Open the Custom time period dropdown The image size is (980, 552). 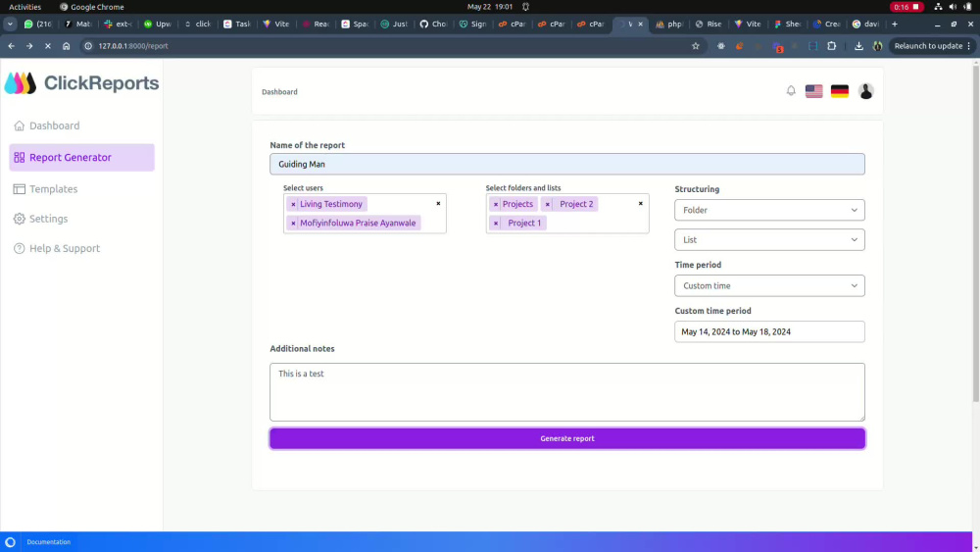point(769,285)
